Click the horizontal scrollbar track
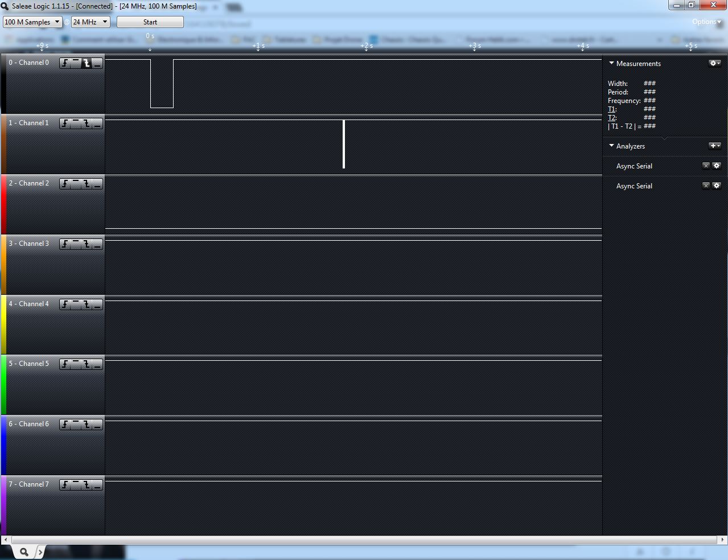Viewport: 728px width, 560px height. coord(364,540)
